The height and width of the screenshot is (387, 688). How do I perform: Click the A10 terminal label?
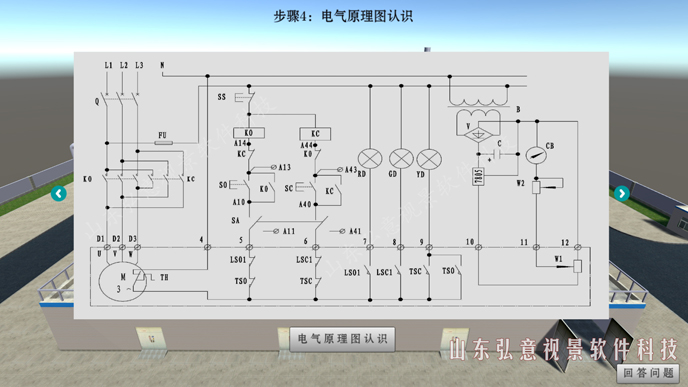click(239, 202)
